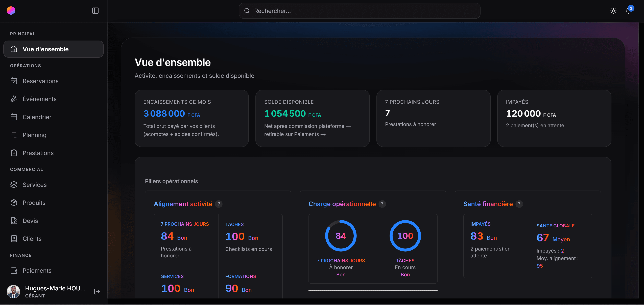Click the Paiements wallet icon

(x=14, y=270)
